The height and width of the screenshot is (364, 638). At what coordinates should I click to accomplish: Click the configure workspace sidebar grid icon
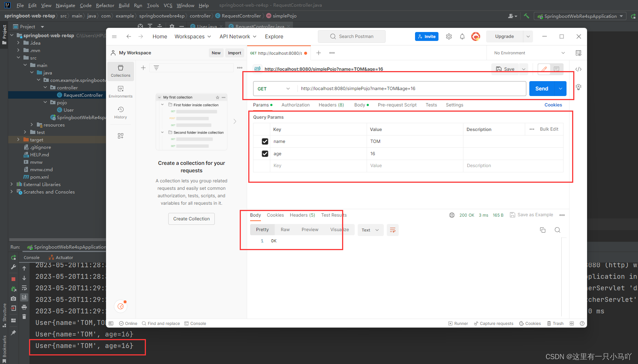pyautogui.click(x=121, y=136)
